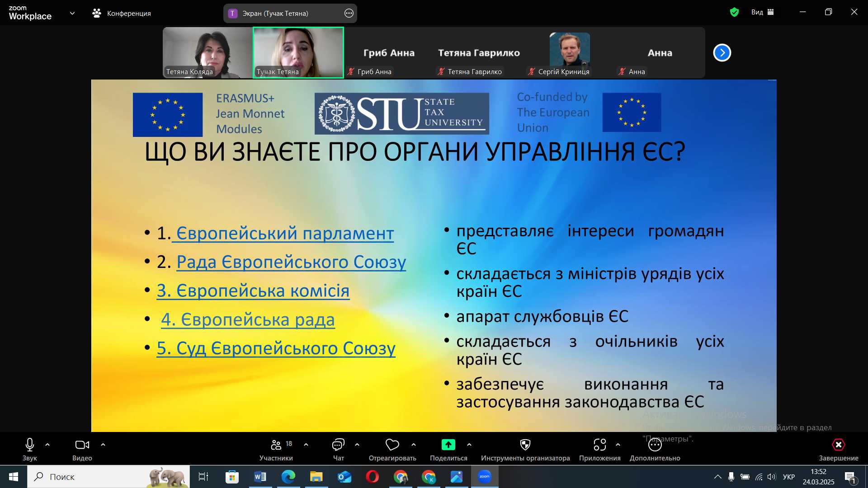Open clock showing 13:52 24.03.2025
Image resolution: width=868 pixels, height=488 pixels.
818,477
